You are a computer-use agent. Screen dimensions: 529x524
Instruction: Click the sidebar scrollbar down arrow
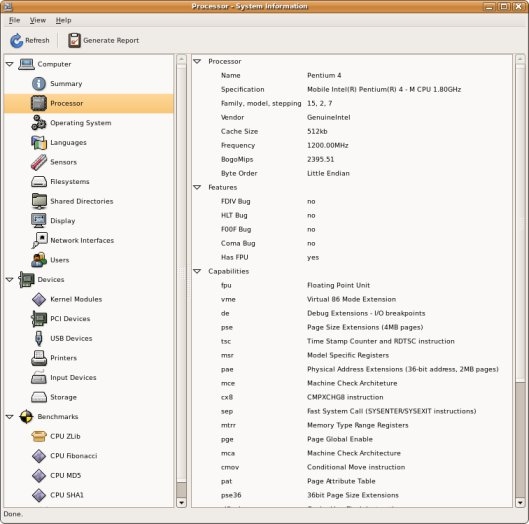(182, 503)
